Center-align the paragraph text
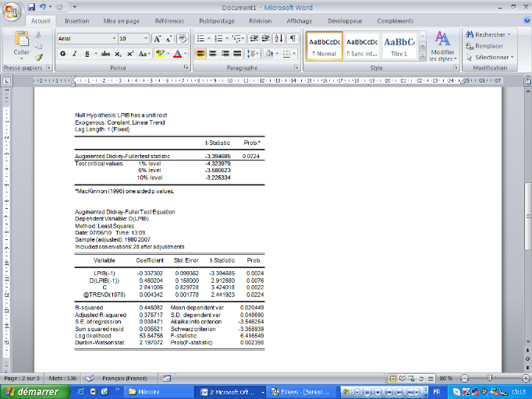The image size is (532, 399). pos(213,54)
